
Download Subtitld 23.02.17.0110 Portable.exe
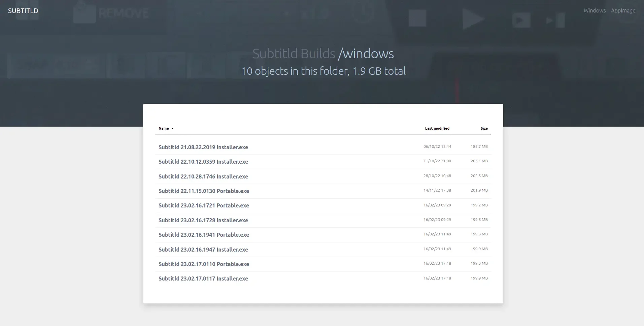pyautogui.click(x=204, y=264)
